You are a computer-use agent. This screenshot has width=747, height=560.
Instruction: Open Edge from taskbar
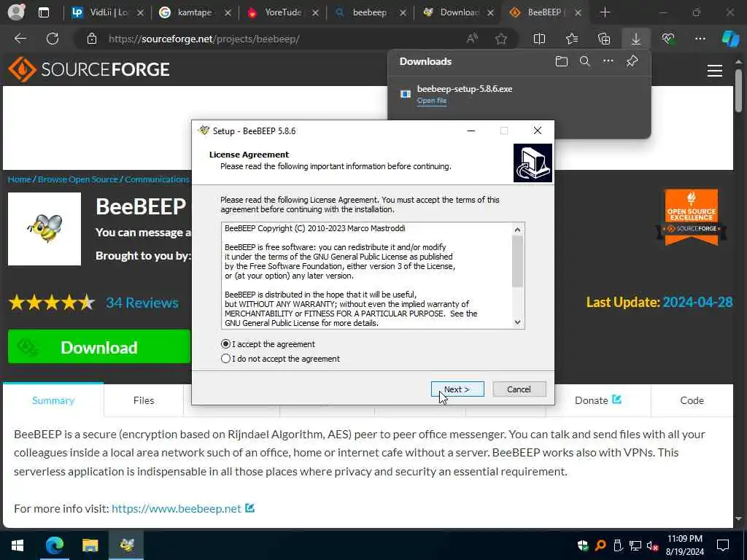click(x=54, y=545)
